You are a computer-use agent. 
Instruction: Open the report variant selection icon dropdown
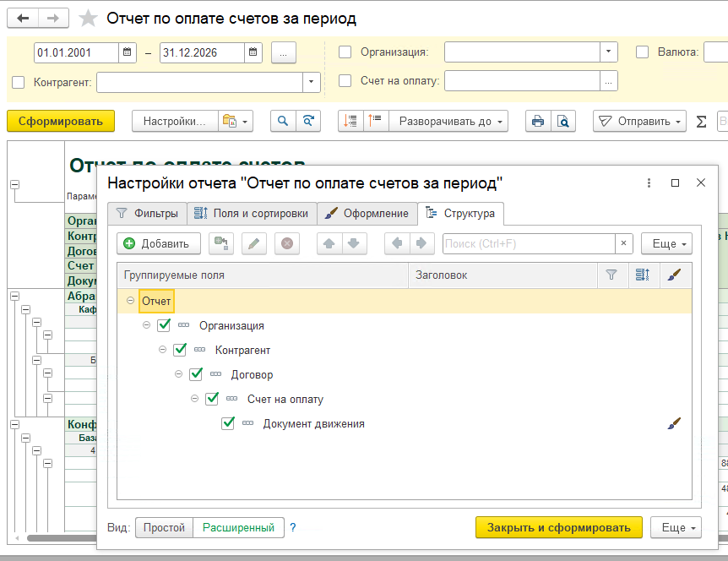tap(236, 121)
